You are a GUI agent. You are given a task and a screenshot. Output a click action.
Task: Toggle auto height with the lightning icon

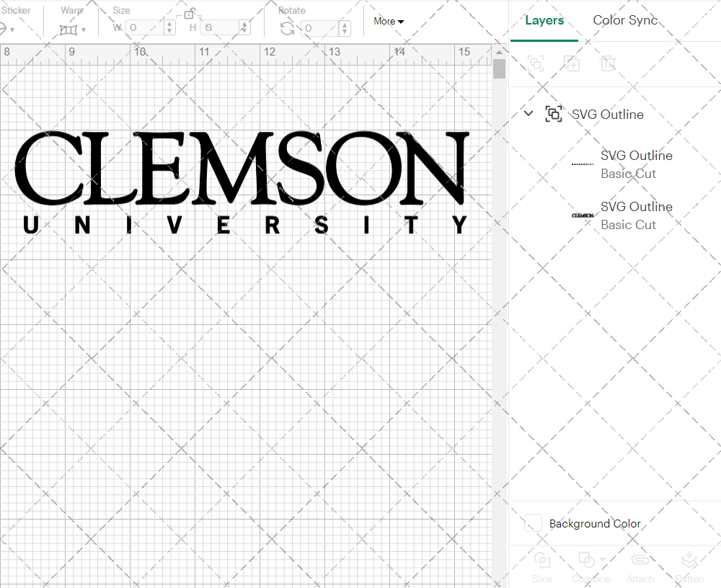[244, 27]
